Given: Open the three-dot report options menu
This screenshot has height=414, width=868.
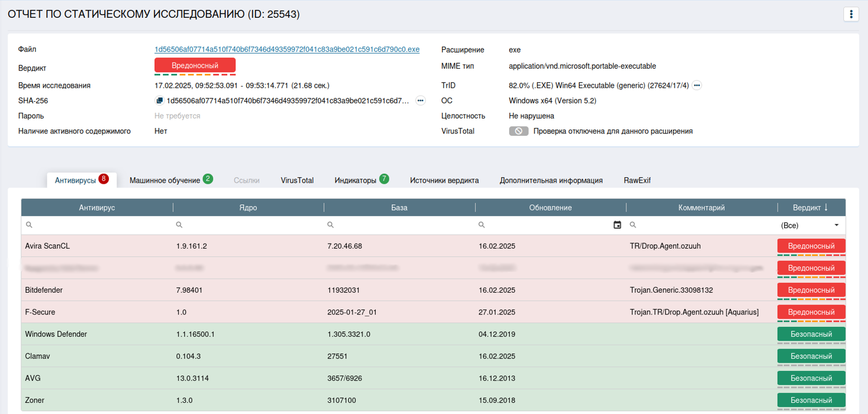Looking at the screenshot, I should pos(851,15).
